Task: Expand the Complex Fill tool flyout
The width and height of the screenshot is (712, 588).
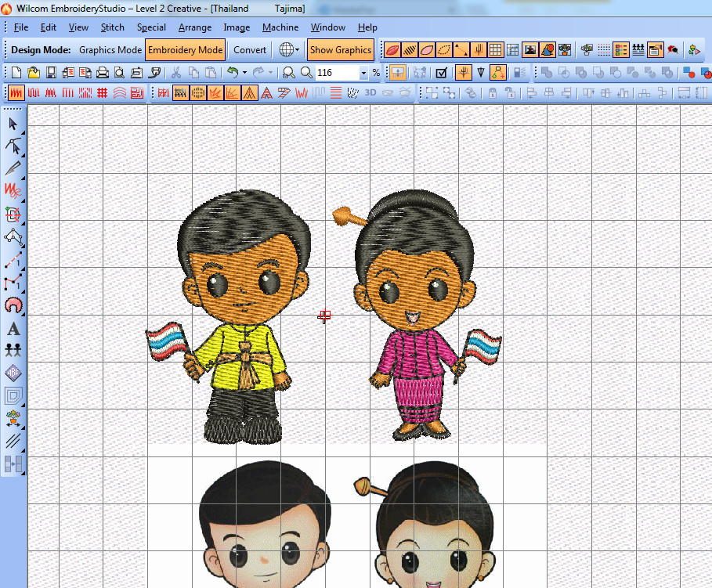Action: [23, 222]
